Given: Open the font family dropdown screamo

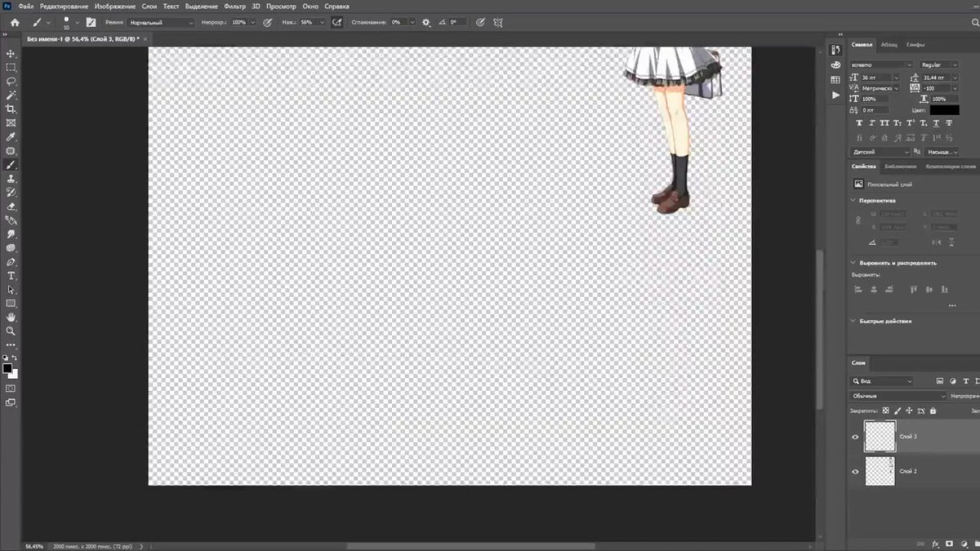Looking at the screenshot, I should click(x=881, y=64).
